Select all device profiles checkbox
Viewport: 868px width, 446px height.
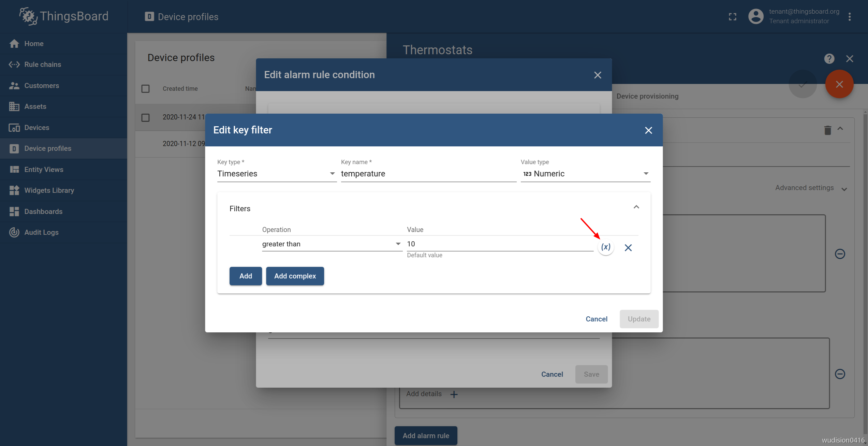point(146,89)
